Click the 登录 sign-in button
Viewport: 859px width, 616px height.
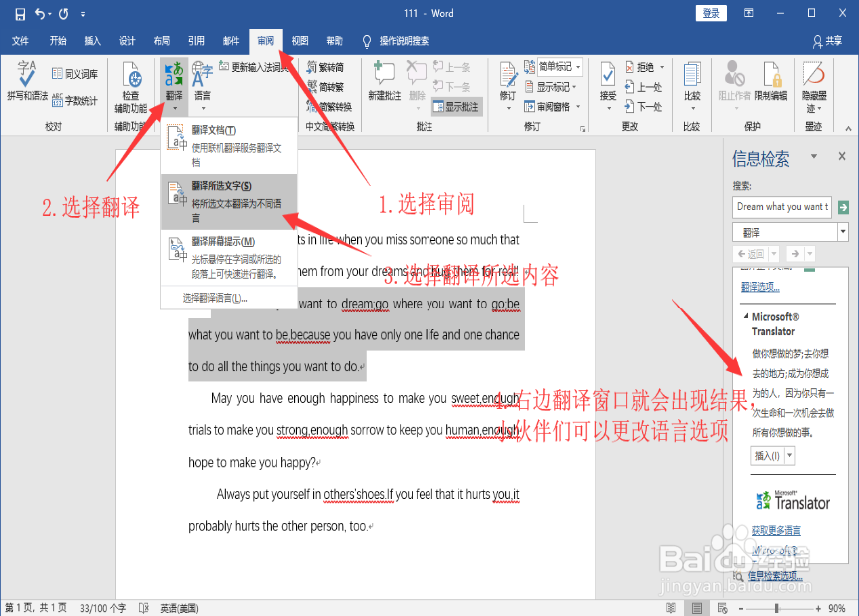(711, 13)
